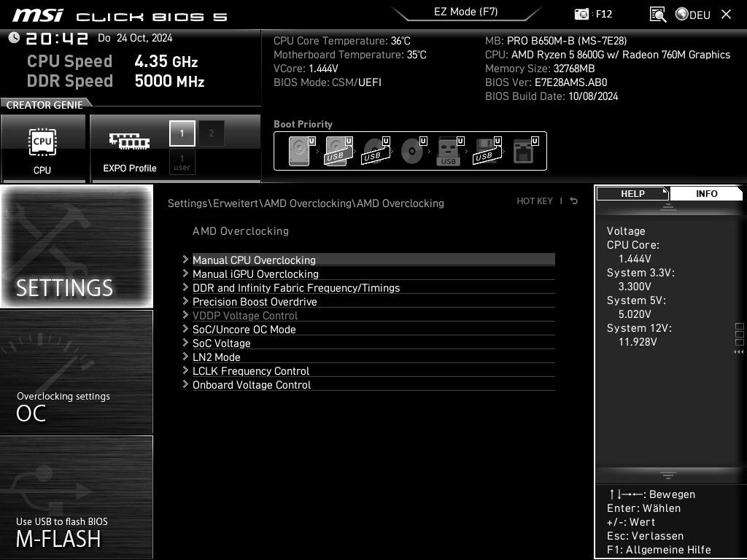Open the SETTINGS section
The image size is (747, 560).
click(x=77, y=246)
